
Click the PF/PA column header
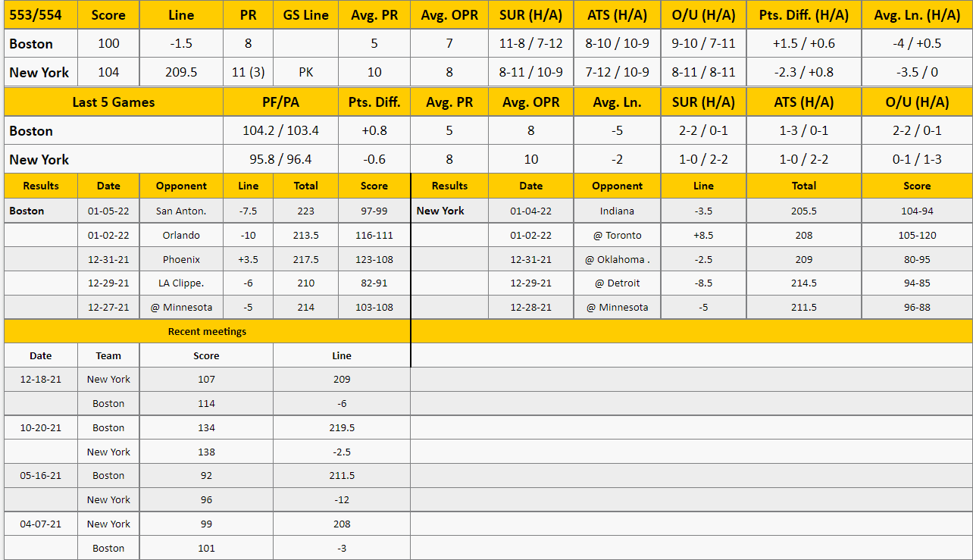280,102
